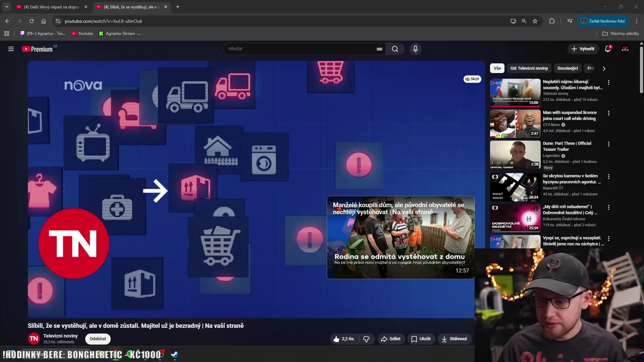The width and height of the screenshot is (644, 362).
Task: Reload the current page
Action: 31,21
